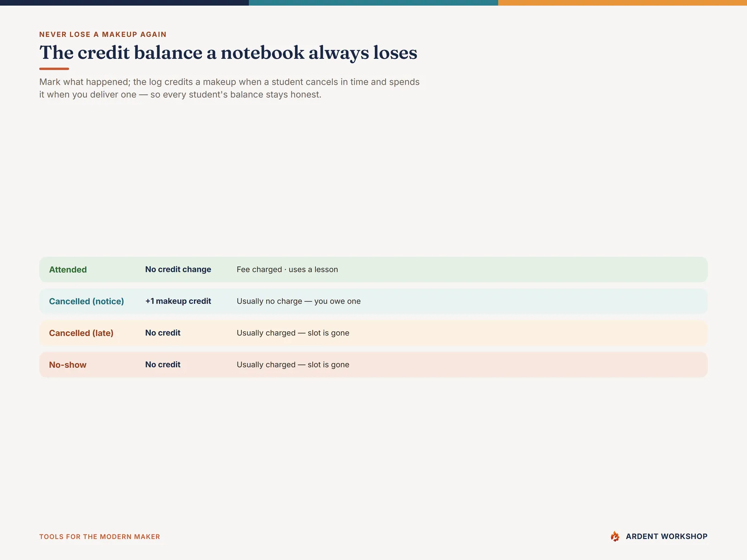
Task: Click the Ardent Workshop flame logo icon
Action: pos(615,536)
